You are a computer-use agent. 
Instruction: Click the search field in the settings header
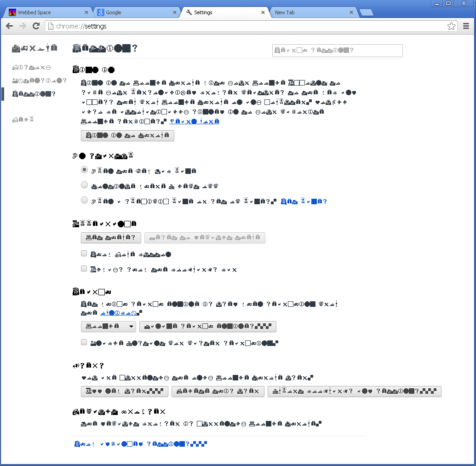337,51
